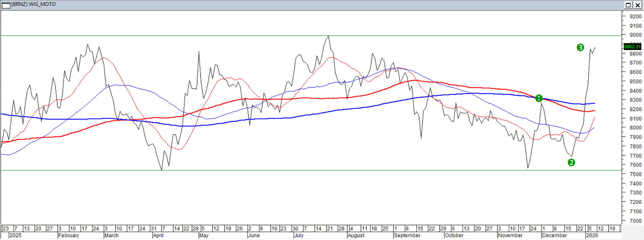Click the November month label
This screenshot has width=644, height=240.
510,236
